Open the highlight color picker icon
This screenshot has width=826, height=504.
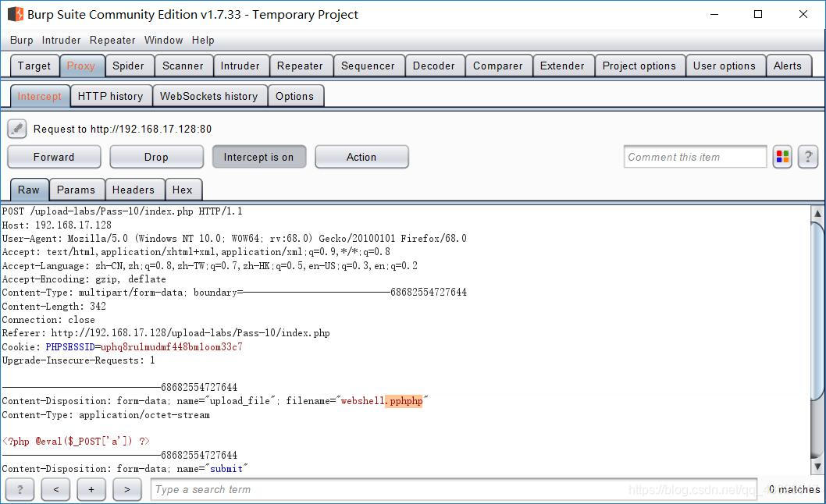pos(782,157)
